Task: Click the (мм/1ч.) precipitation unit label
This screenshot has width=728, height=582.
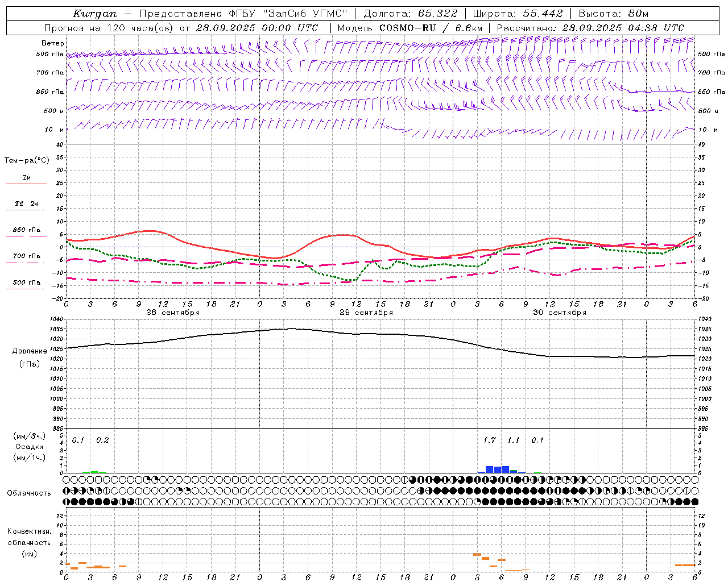Action: [x=30, y=458]
